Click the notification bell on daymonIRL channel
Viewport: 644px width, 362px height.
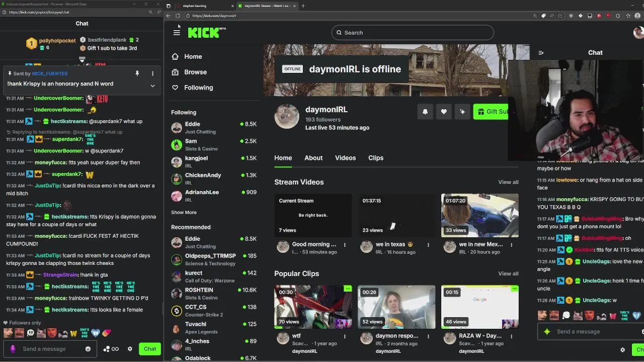click(425, 112)
